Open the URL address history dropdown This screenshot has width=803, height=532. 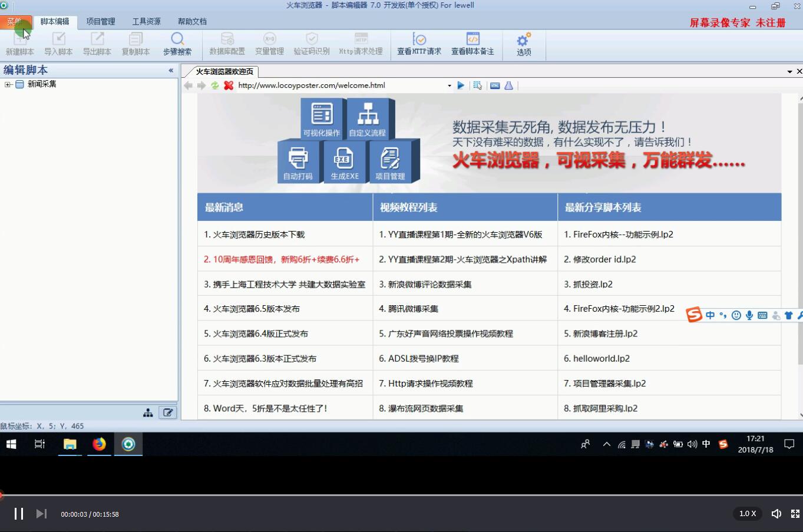450,85
